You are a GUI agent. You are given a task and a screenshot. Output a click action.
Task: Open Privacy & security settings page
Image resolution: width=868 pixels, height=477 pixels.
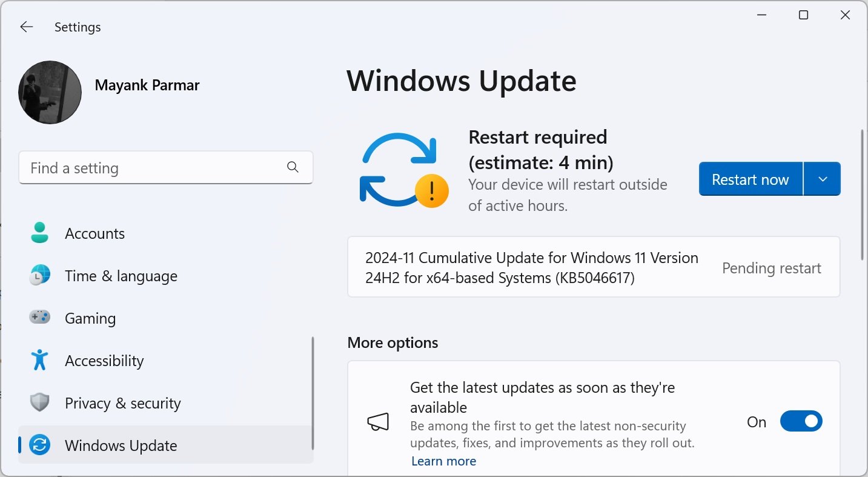point(123,403)
